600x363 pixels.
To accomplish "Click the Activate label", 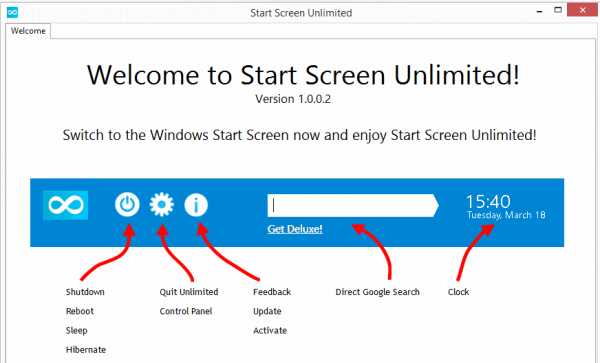I will [x=270, y=330].
